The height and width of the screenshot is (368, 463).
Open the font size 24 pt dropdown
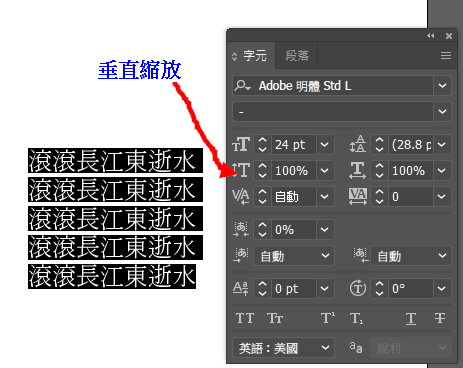(x=325, y=145)
